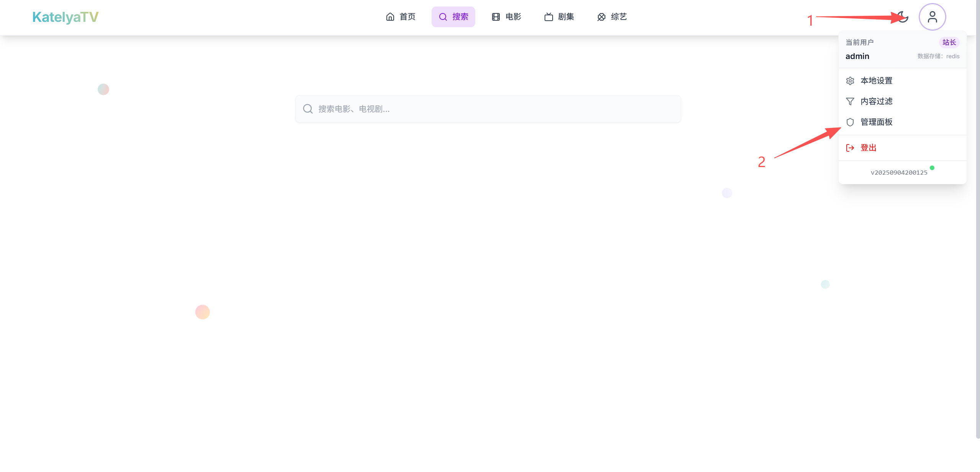Click the magnifier icon in search box
This screenshot has width=980, height=472.
308,109
